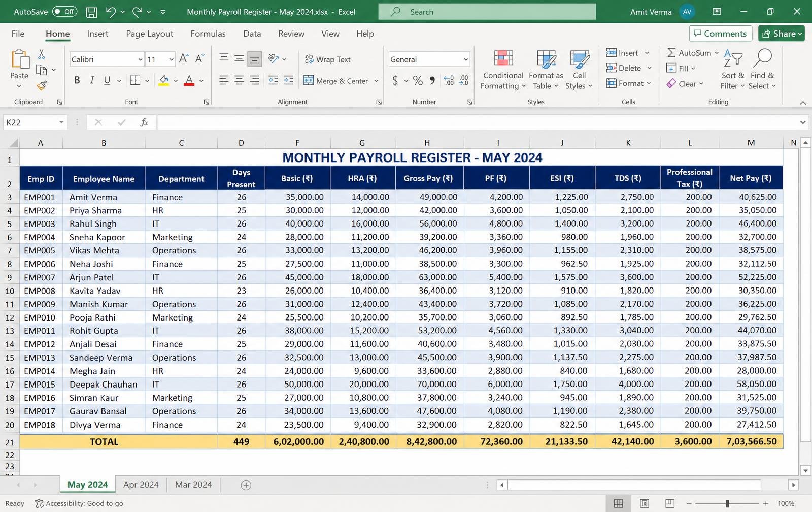Click the Delete cells button

tap(629, 68)
